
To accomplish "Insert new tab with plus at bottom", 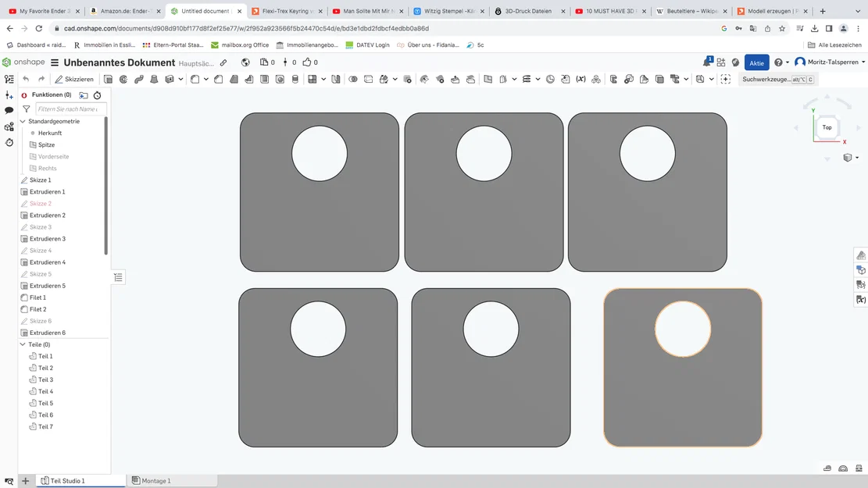I will pyautogui.click(x=25, y=481).
